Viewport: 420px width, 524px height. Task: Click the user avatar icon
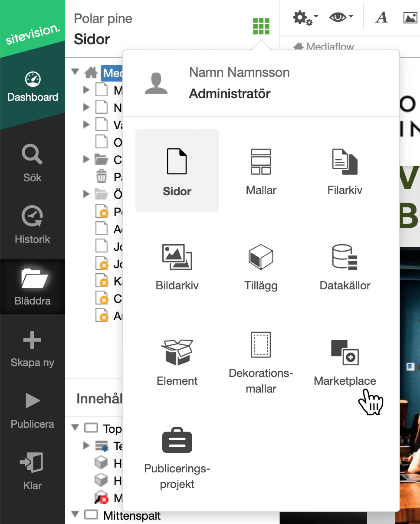tap(156, 83)
